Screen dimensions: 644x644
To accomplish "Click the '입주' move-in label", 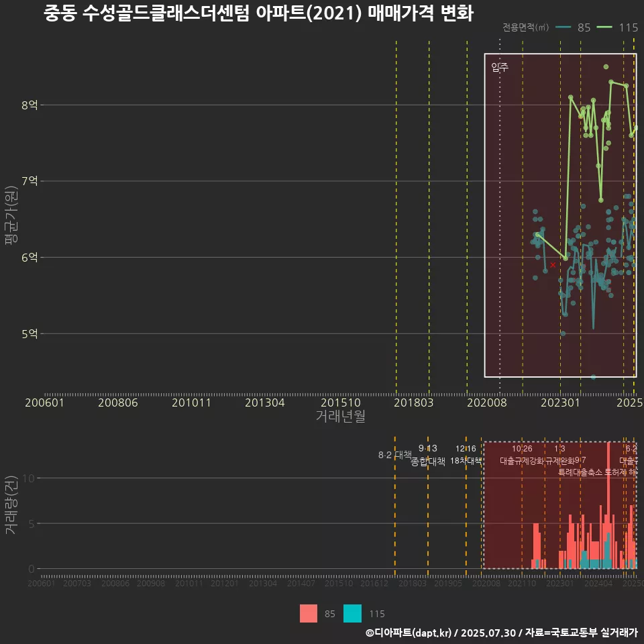I will click(x=500, y=67).
